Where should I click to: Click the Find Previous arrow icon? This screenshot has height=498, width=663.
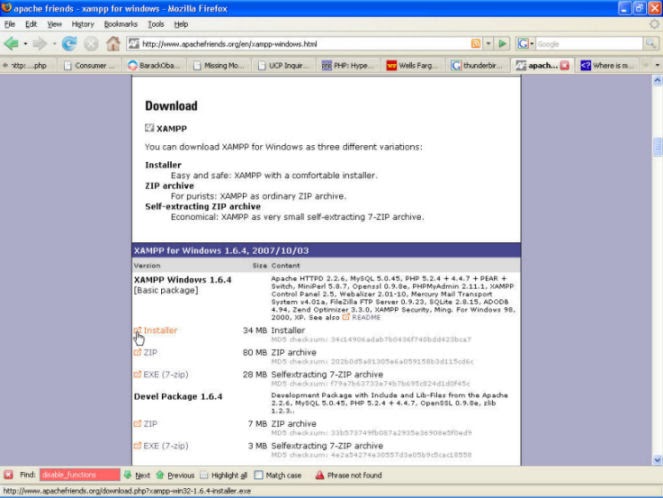click(x=160, y=475)
